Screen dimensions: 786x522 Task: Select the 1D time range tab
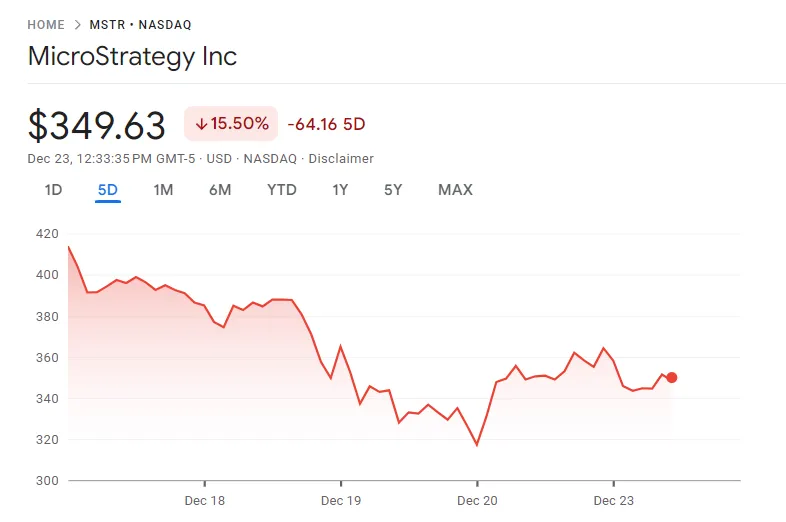point(53,190)
